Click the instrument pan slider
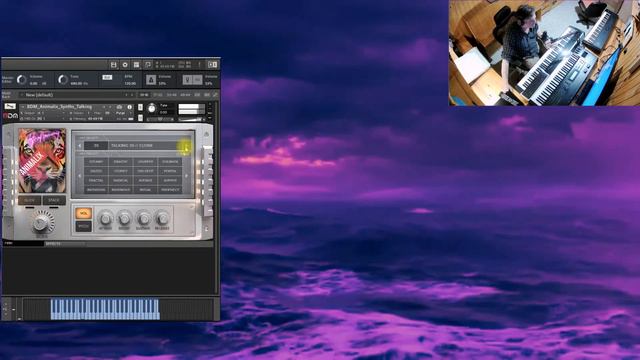Image resolution: width=640 pixels, height=360 pixels. click(160, 119)
